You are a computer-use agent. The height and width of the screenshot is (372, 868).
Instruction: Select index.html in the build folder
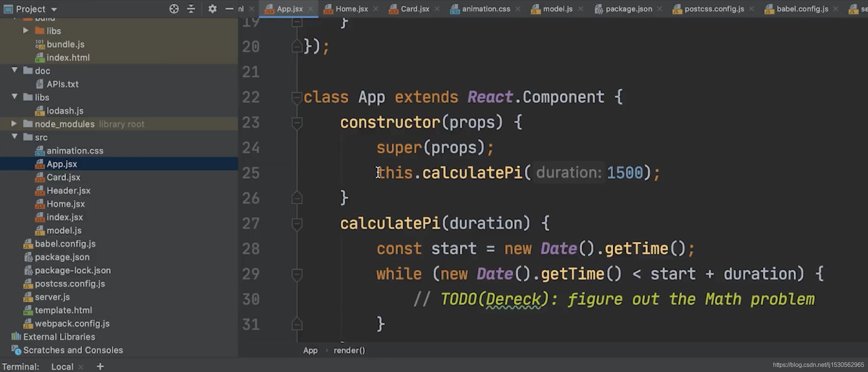tap(68, 57)
